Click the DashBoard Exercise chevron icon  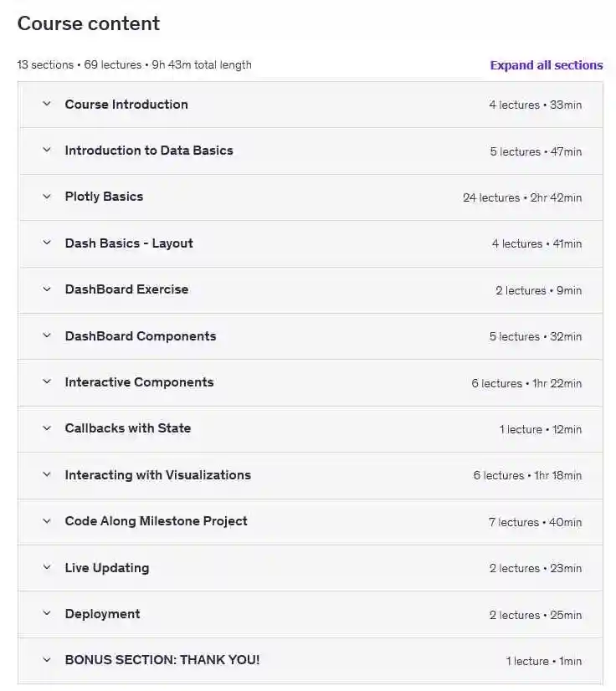tap(47, 289)
